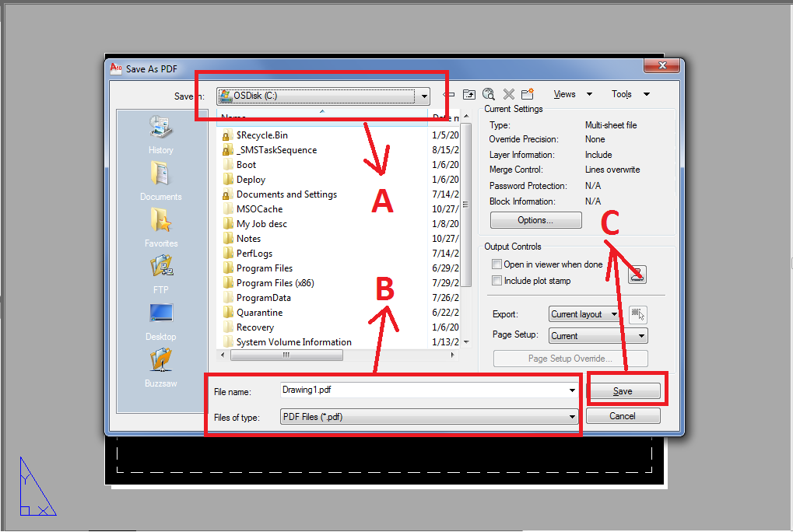Screen dimensions: 793x532
Task: Click the Options button under Current Settings
Action: [x=535, y=220]
